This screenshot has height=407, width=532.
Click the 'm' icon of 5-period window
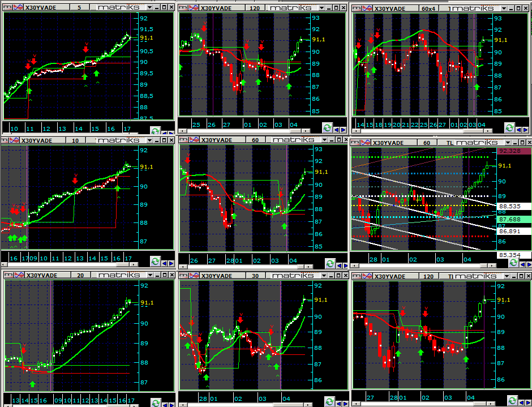(8, 8)
